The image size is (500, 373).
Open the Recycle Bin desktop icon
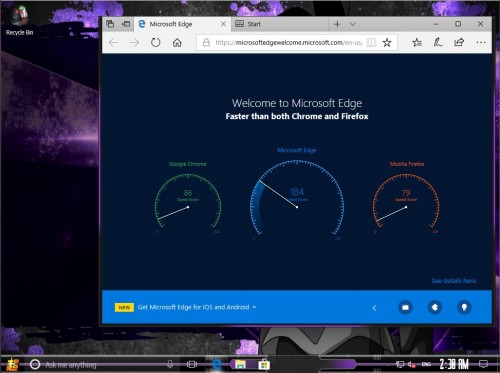pyautogui.click(x=19, y=21)
